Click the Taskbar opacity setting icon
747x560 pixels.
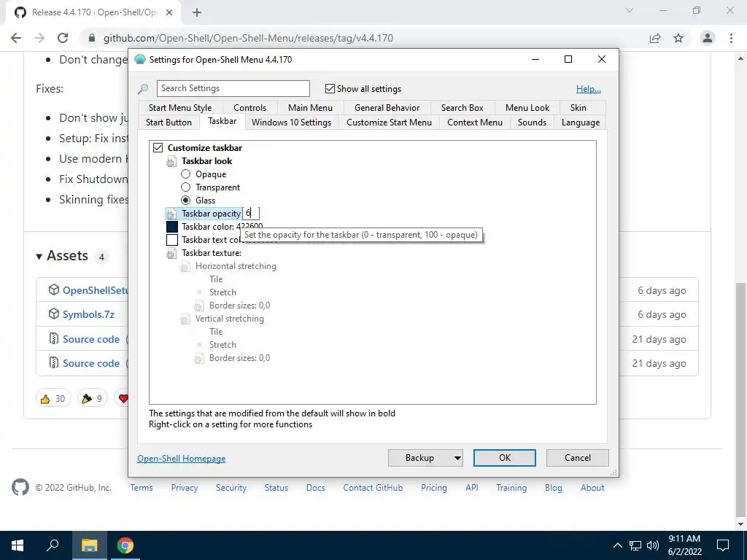tap(171, 214)
